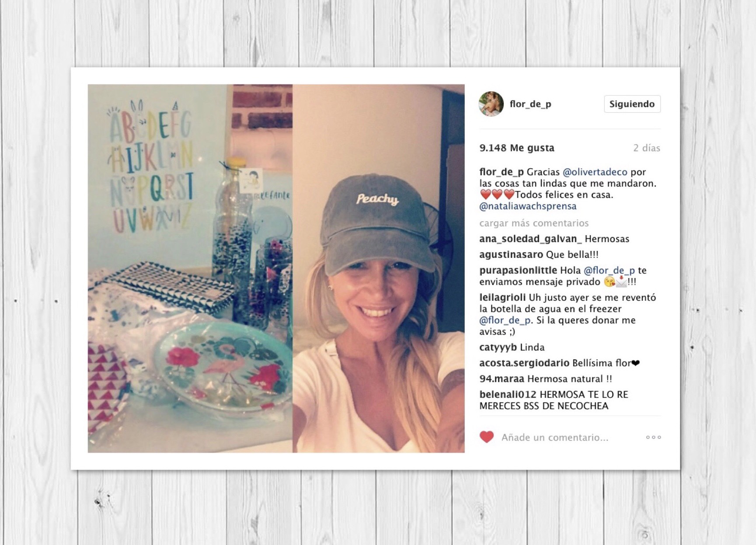
Task: Open 94.maraa commenter profile
Action: pyautogui.click(x=502, y=378)
